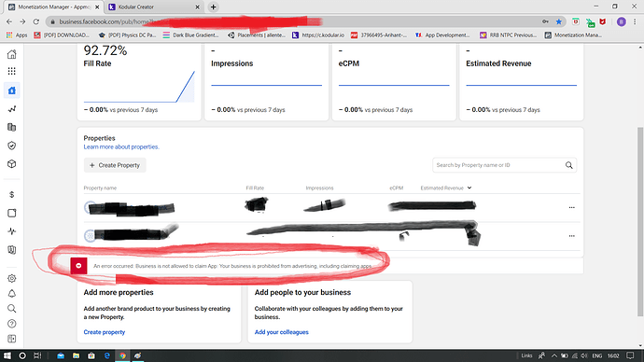Select the dollar sign payouts icon

12,195
